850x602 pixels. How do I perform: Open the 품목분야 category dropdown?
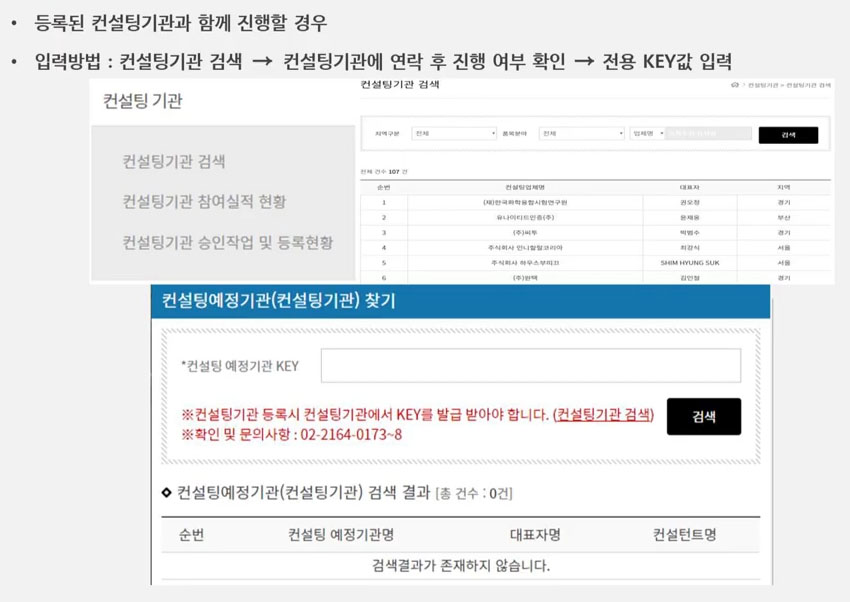pyautogui.click(x=580, y=133)
